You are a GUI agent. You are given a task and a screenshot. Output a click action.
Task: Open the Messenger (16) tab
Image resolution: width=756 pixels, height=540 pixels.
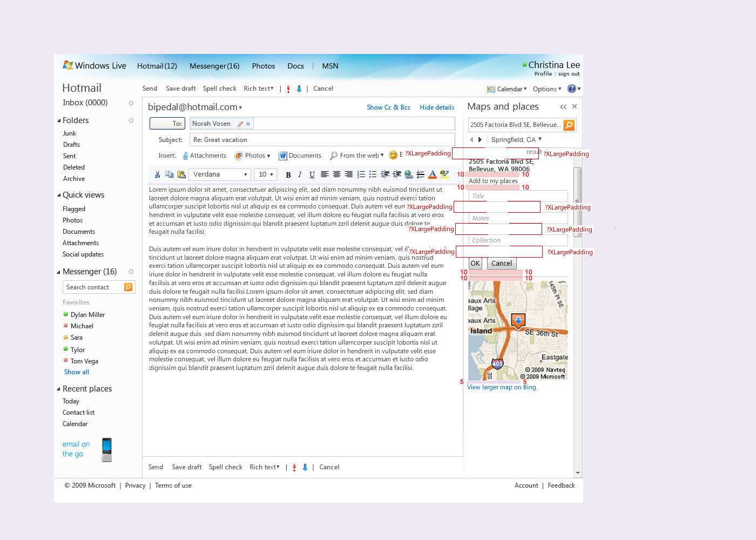[214, 66]
